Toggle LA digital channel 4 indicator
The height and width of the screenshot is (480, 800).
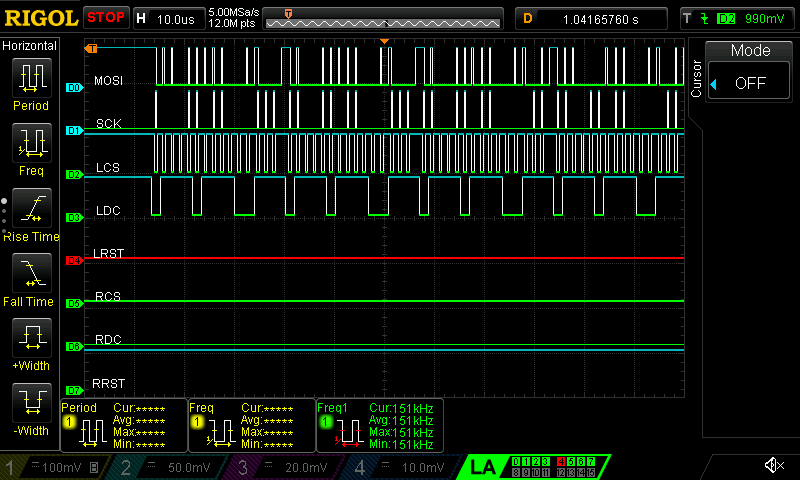561,462
